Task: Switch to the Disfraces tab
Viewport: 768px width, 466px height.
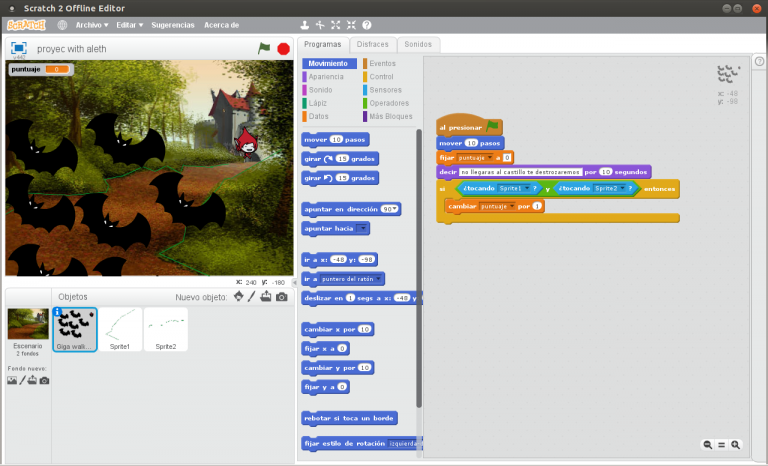Action: point(373,45)
